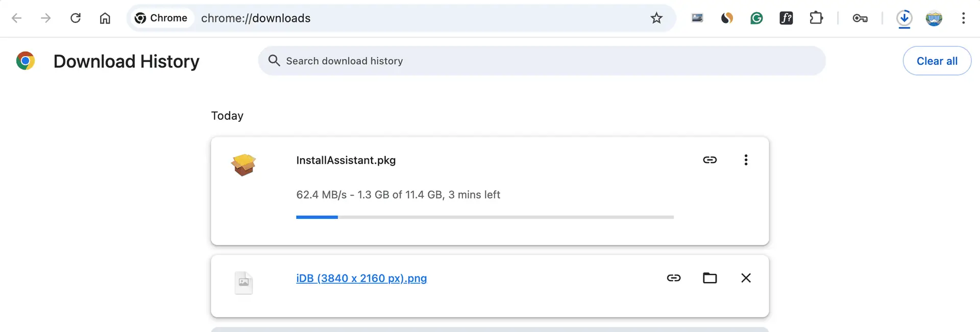The width and height of the screenshot is (980, 332).
Task: Open more actions for InstallAssistant.pkg
Action: pyautogui.click(x=746, y=160)
